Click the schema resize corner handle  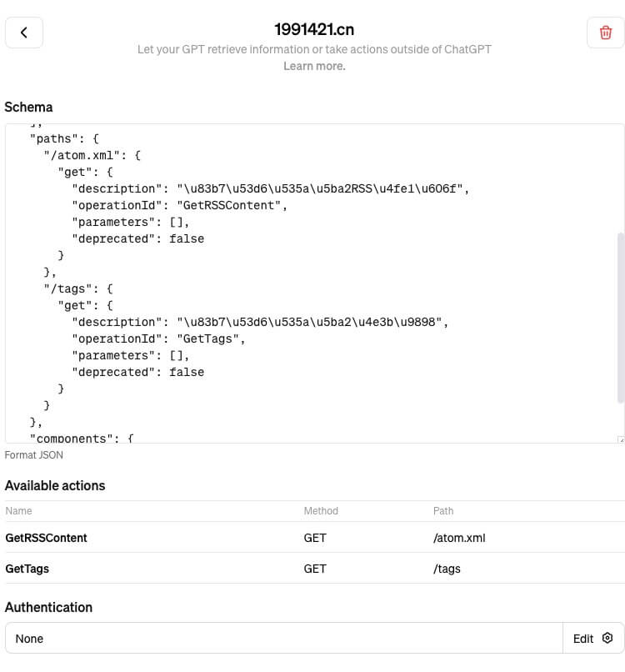[x=621, y=439]
